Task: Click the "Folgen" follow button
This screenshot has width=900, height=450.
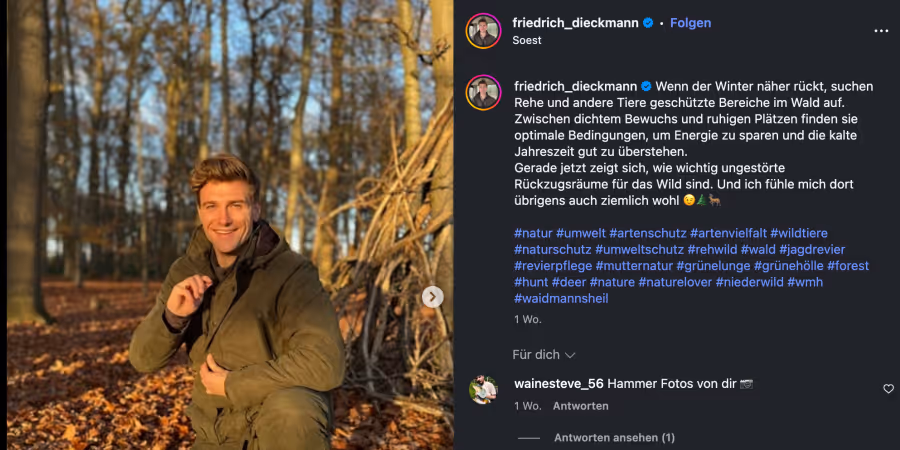Action: pyautogui.click(x=690, y=23)
